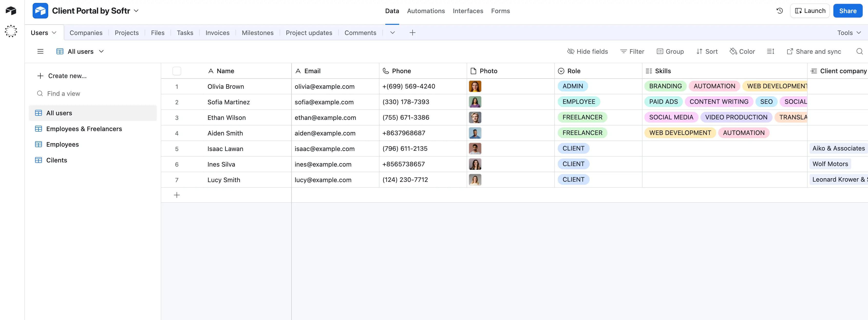View base history via the clock icon
The height and width of the screenshot is (320, 868).
(779, 10)
